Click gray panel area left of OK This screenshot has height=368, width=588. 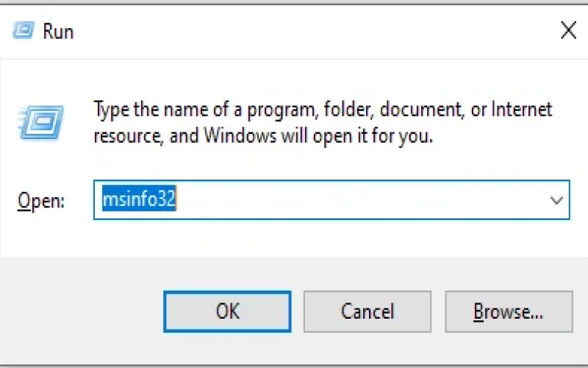(81, 311)
